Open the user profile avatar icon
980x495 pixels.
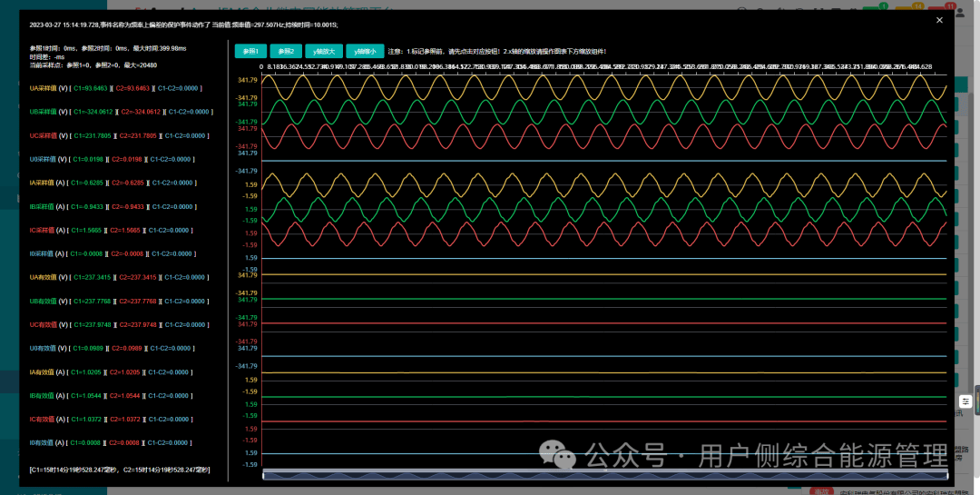pos(961,11)
